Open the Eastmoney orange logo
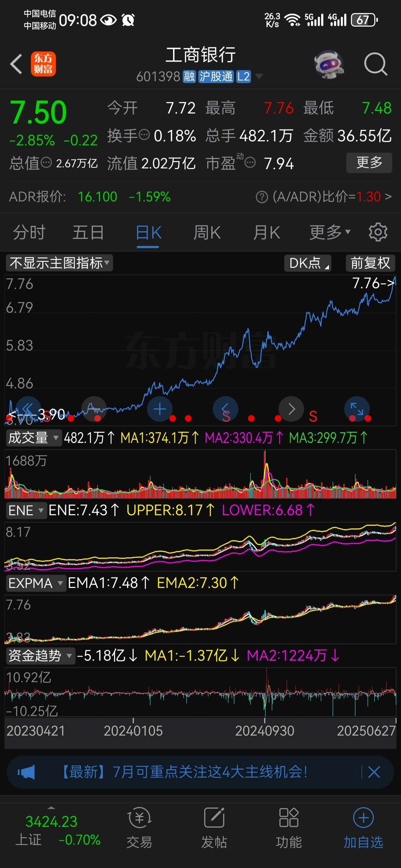Viewport: 401px width, 868px height. point(43,64)
